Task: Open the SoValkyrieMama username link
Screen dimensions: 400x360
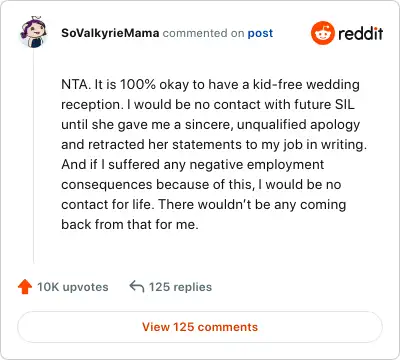Action: click(x=110, y=33)
